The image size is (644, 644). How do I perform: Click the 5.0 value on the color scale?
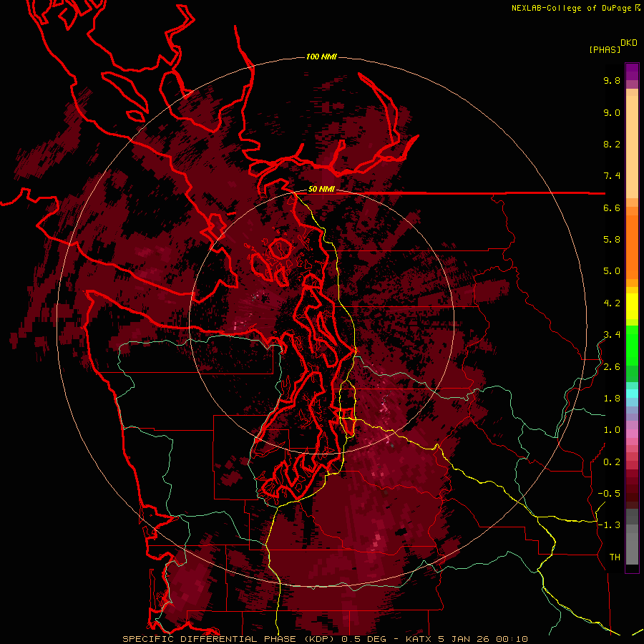coord(612,271)
